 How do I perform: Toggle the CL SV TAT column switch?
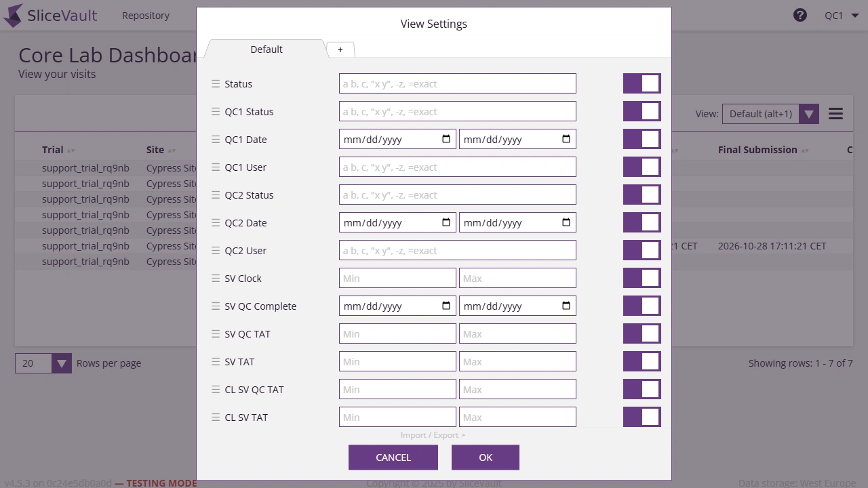642,418
